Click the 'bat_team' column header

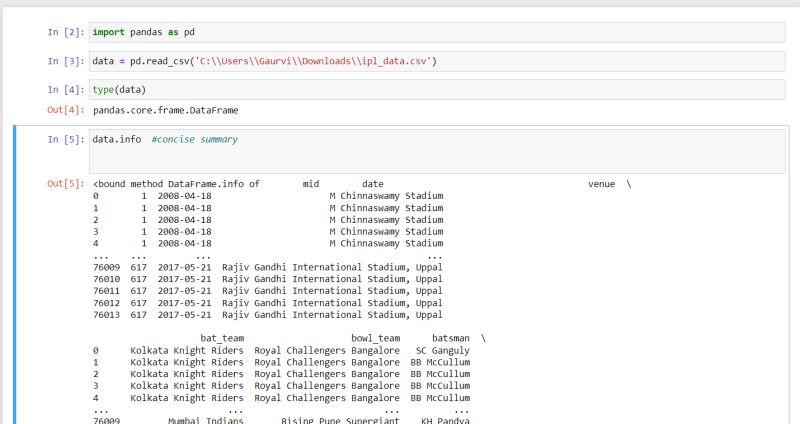click(222, 338)
